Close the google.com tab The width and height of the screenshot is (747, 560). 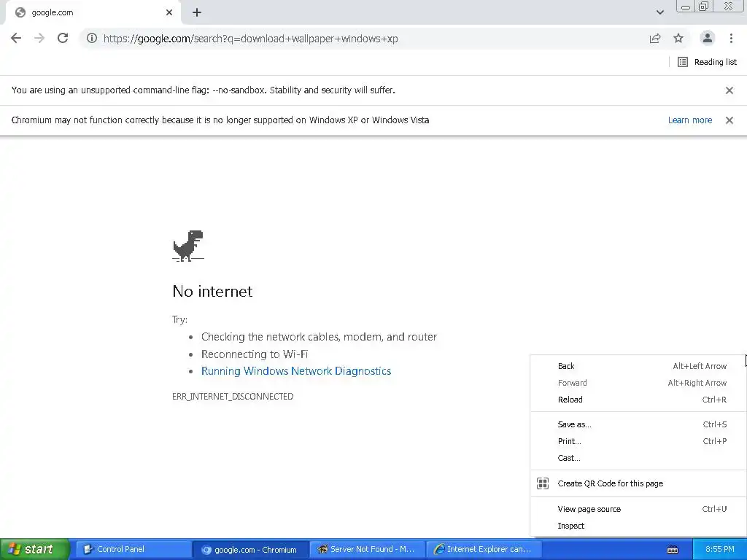pos(169,12)
